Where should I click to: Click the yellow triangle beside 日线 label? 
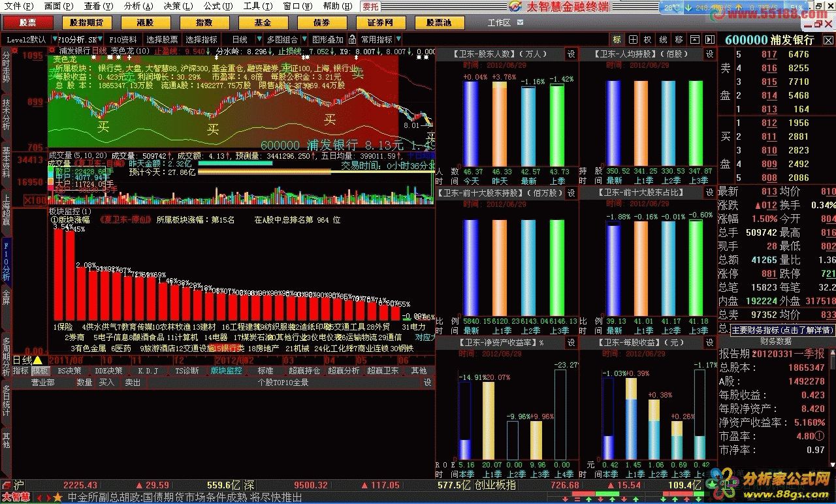tap(38, 360)
